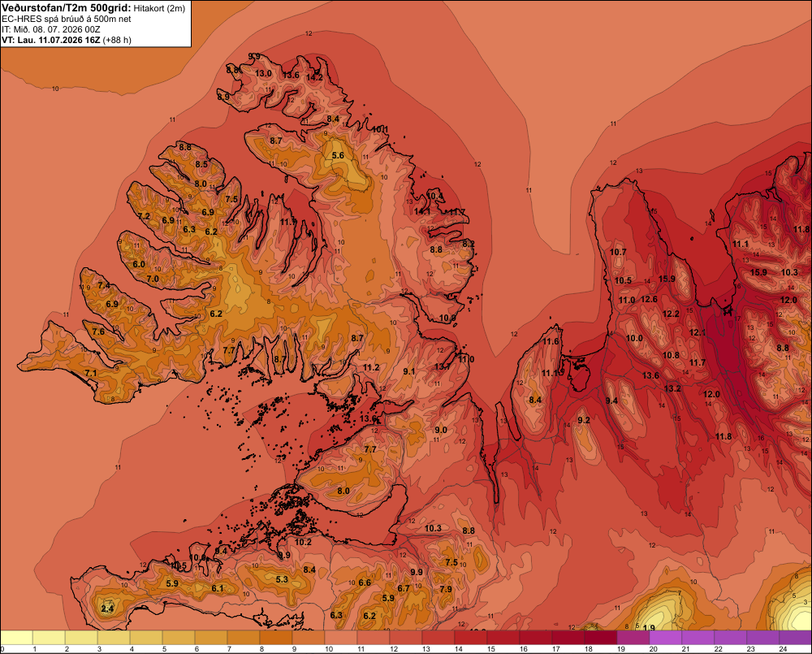
Task: Click the 5.6 temperature value on the map
Action: (x=338, y=155)
